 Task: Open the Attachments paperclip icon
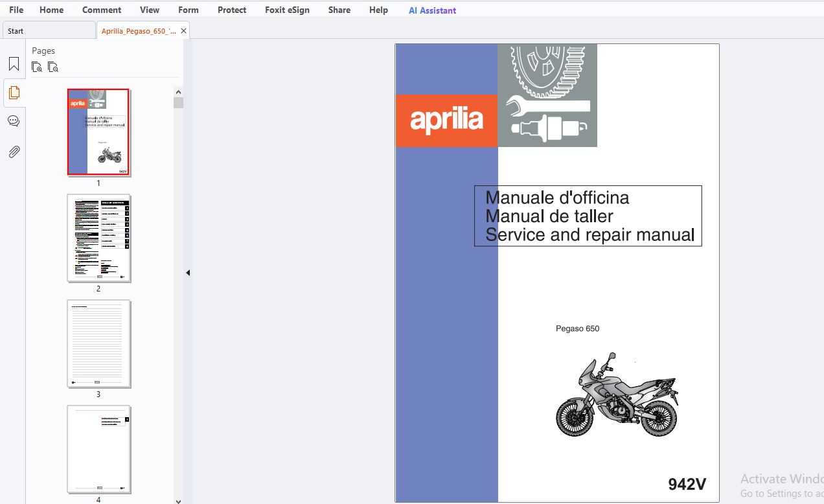point(14,152)
